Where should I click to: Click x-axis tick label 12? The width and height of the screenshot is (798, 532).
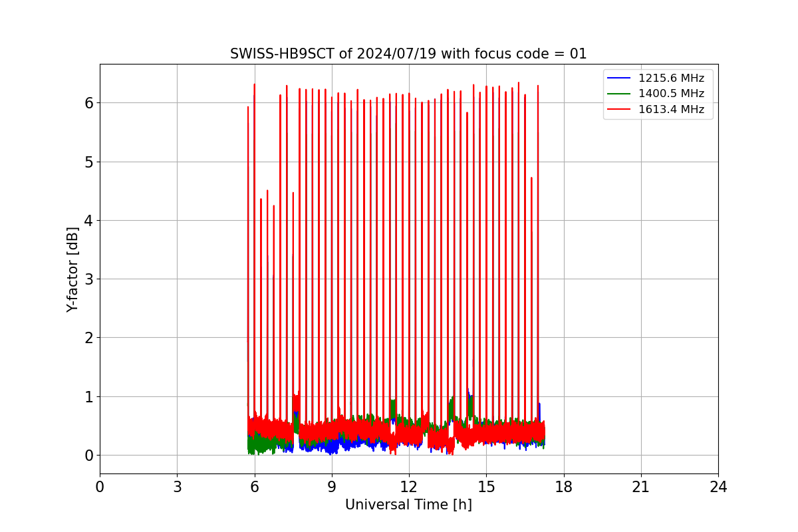(x=409, y=487)
